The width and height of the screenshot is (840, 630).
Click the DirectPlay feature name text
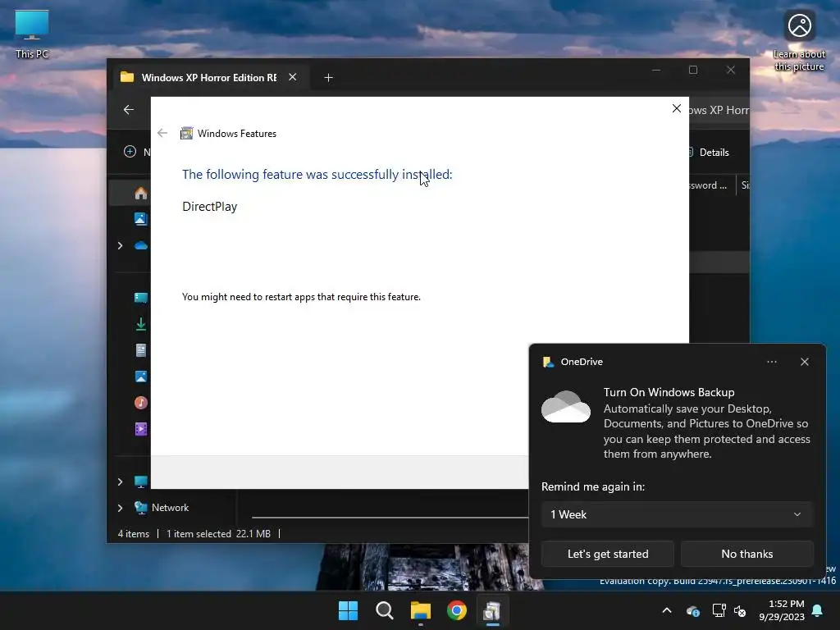click(209, 206)
